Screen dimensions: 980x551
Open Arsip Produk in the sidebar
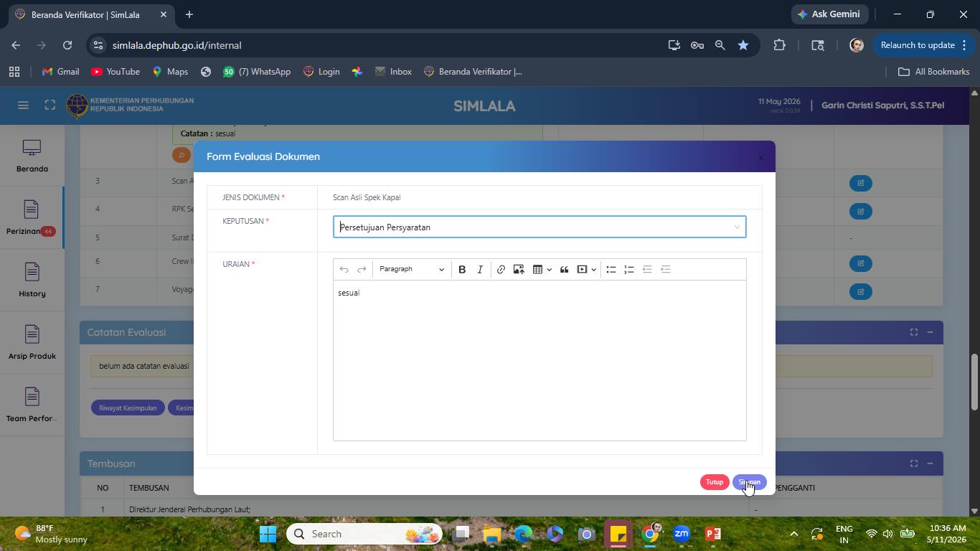pyautogui.click(x=32, y=343)
